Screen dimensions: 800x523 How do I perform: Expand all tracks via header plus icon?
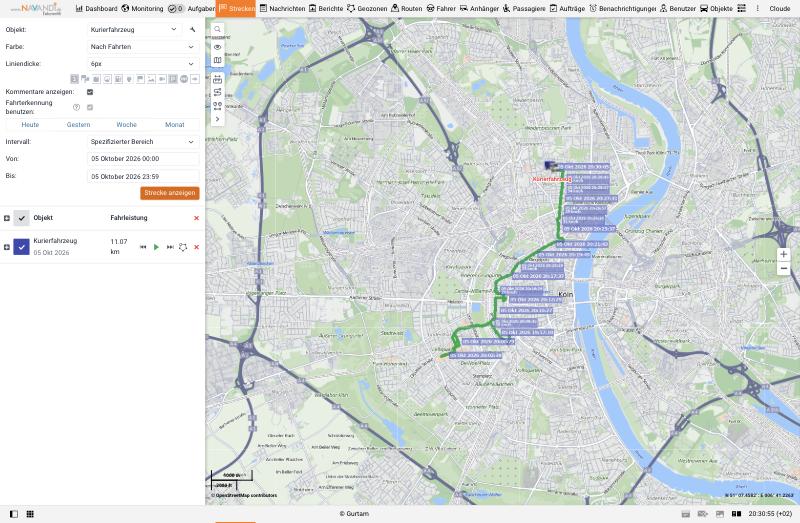pos(7,218)
